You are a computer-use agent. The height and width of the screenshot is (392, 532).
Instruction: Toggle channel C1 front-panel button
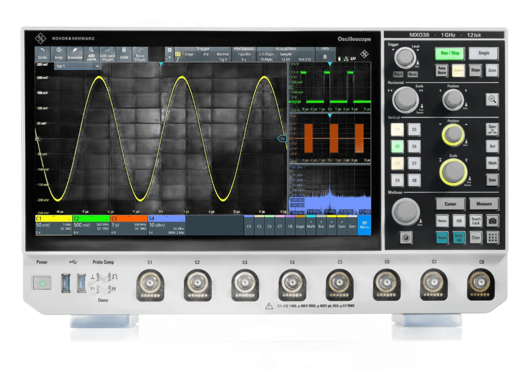[397, 129]
